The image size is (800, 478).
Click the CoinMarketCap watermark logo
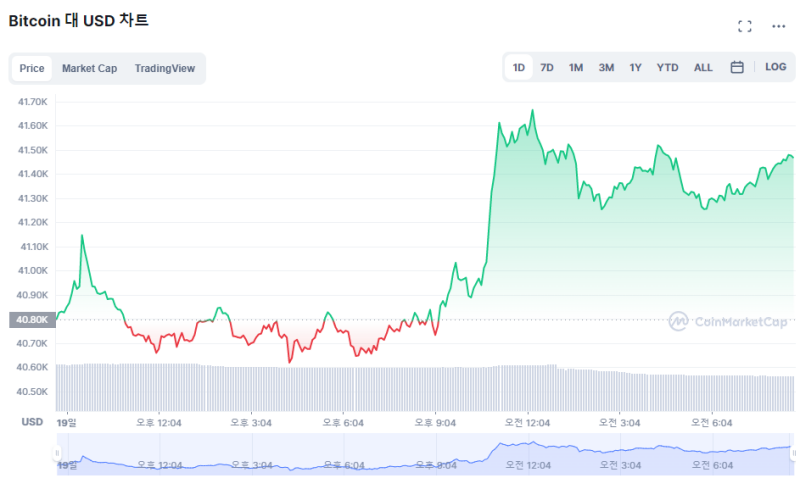728,321
